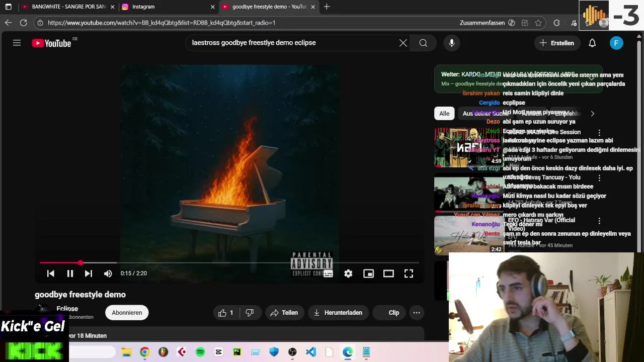Run the search with the magnifier button
The height and width of the screenshot is (362, 644).
click(423, 43)
